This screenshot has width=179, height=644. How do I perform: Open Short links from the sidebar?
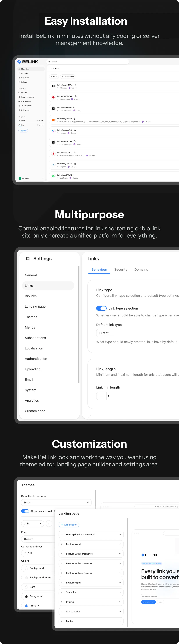31,69
